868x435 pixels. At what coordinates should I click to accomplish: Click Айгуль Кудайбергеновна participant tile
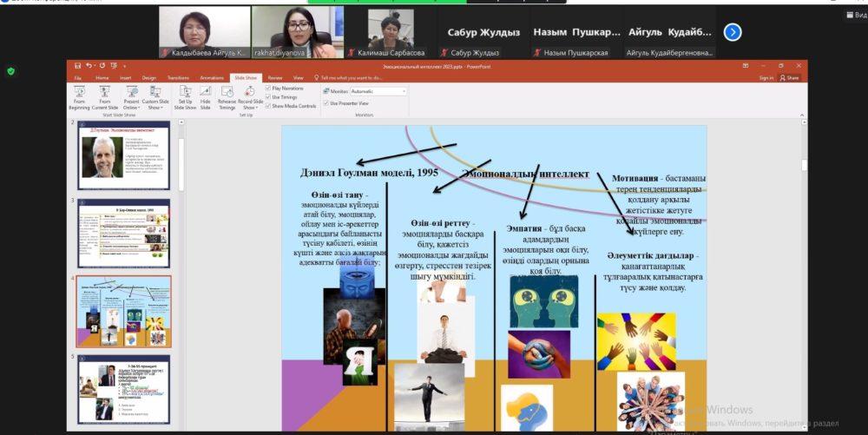[x=669, y=32]
